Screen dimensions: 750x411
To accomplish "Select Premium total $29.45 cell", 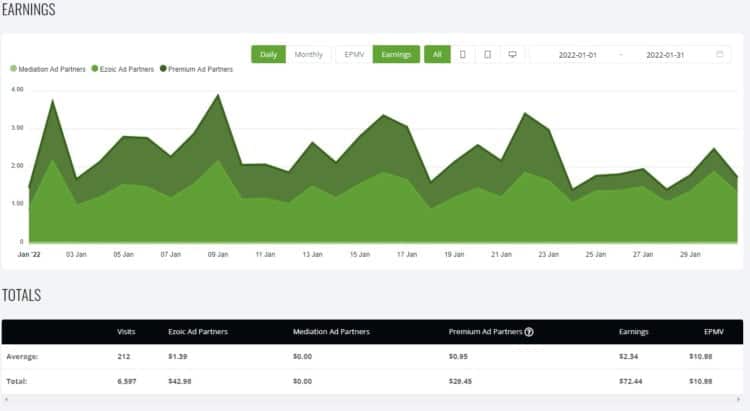I will click(460, 381).
